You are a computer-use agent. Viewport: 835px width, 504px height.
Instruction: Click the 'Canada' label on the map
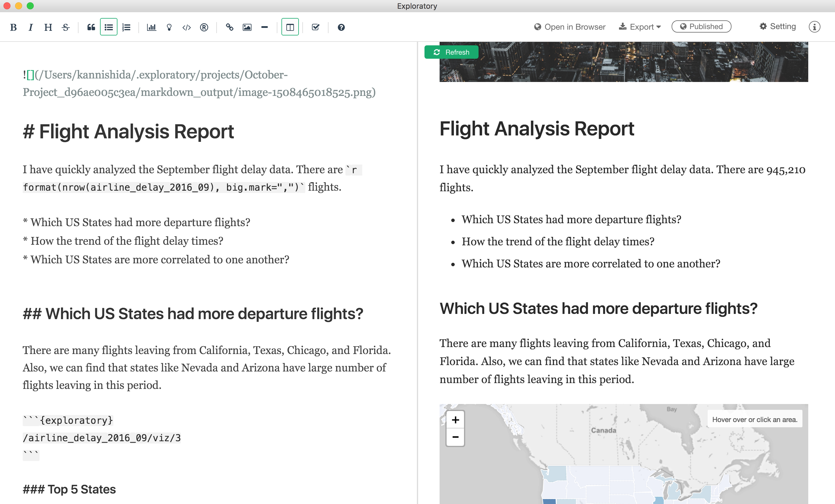pos(604,430)
